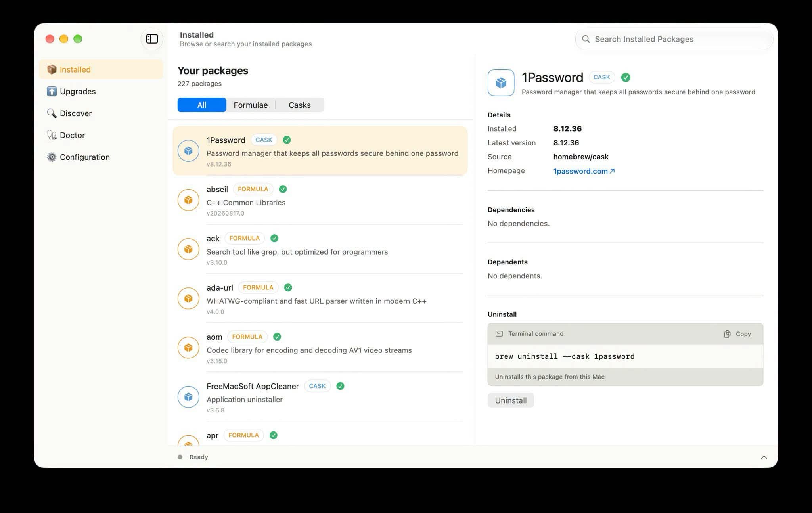
Task: Click the FreeMacSoft AppCleaner package icon
Action: (x=188, y=396)
